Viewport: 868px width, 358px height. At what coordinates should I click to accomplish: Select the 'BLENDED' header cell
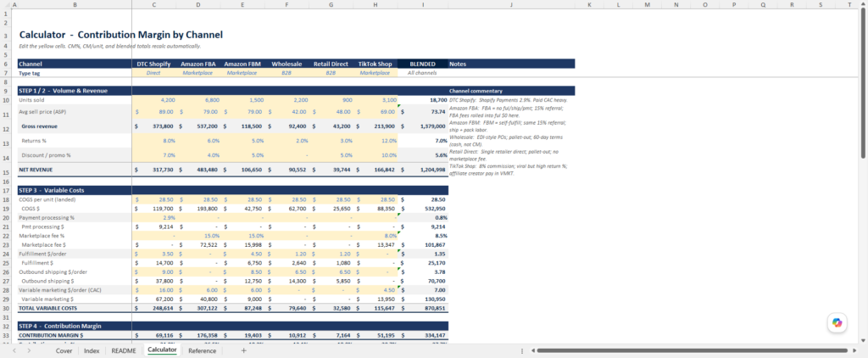[x=423, y=64]
